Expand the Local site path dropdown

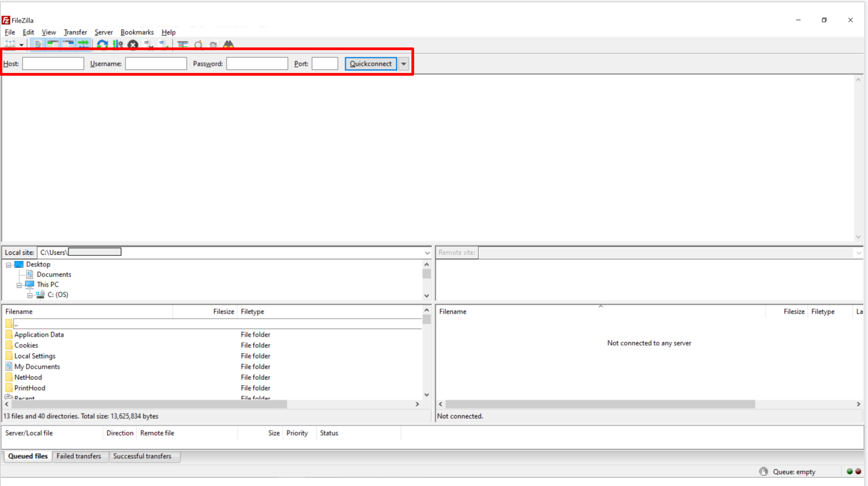(427, 252)
